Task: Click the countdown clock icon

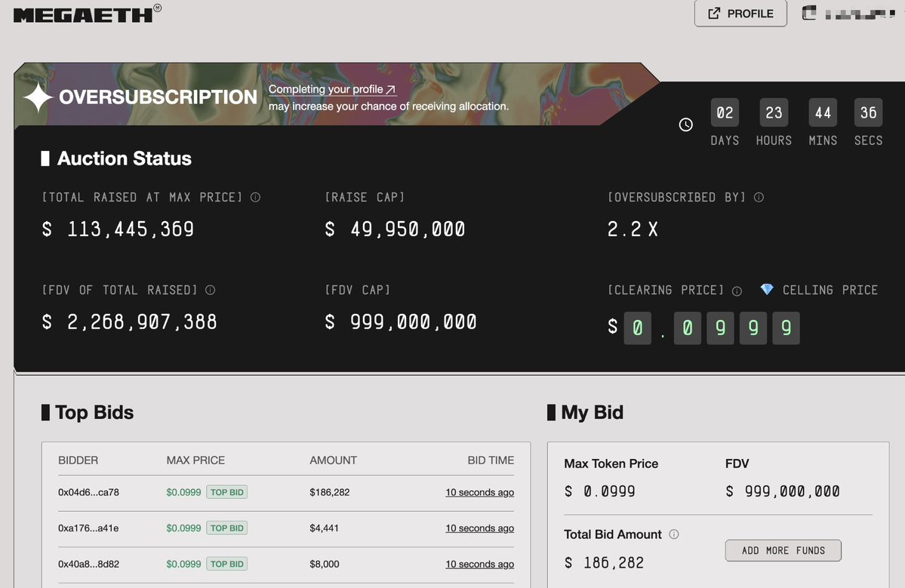Action: coord(685,125)
